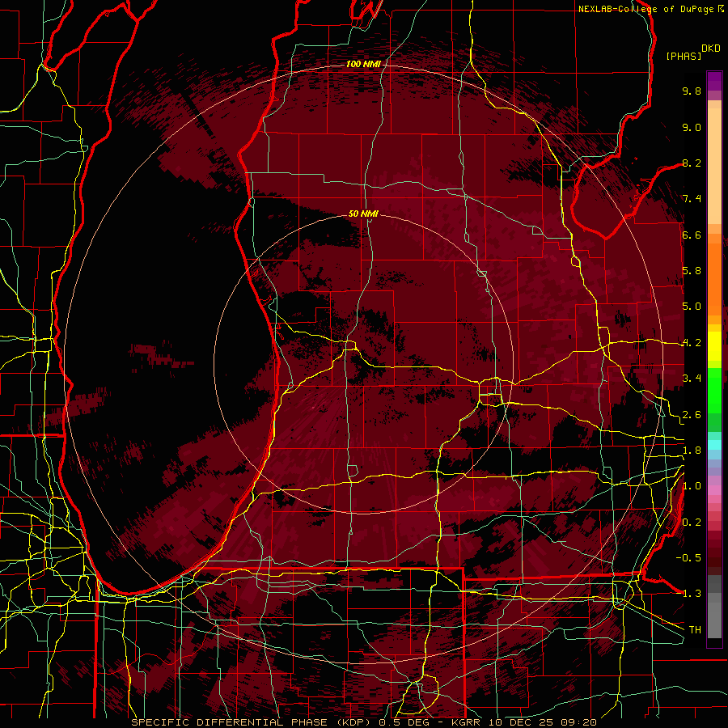Click the SPECIFIC DIFFERENTIAL PHASE (KDP) caption
This screenshot has height=728, width=728.
(x=252, y=722)
